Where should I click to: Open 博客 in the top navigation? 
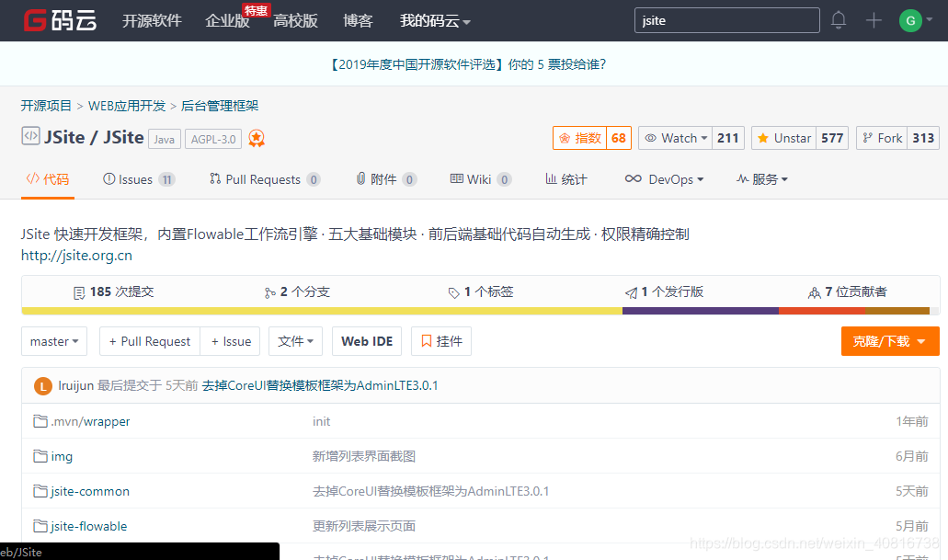(x=358, y=20)
